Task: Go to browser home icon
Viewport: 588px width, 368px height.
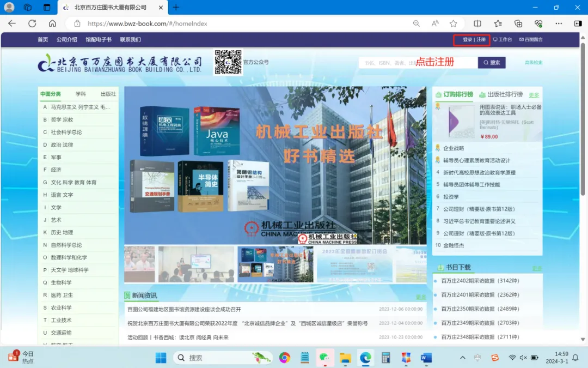Action: click(52, 23)
